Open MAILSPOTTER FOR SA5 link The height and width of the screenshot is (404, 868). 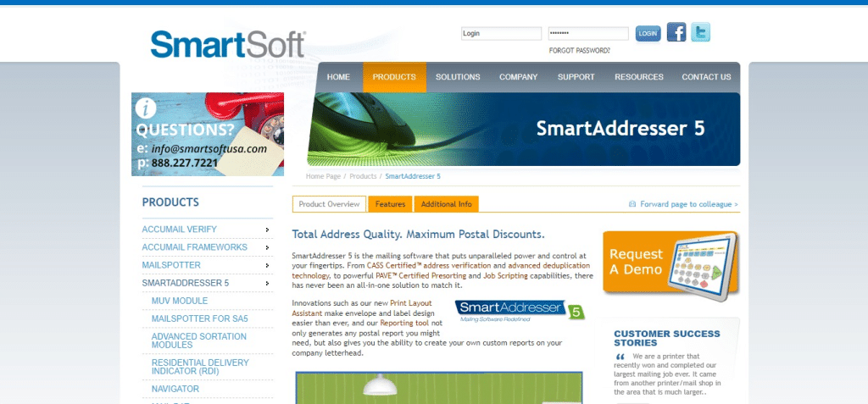coord(200,318)
